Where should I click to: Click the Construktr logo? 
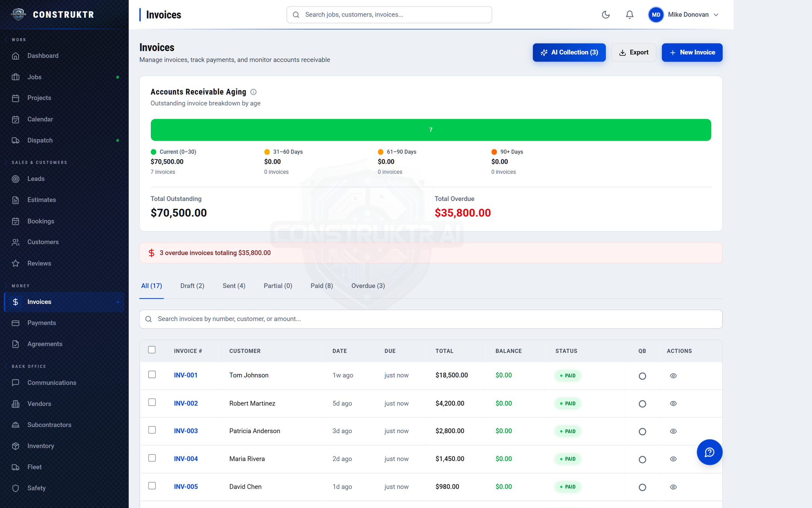(18, 14)
